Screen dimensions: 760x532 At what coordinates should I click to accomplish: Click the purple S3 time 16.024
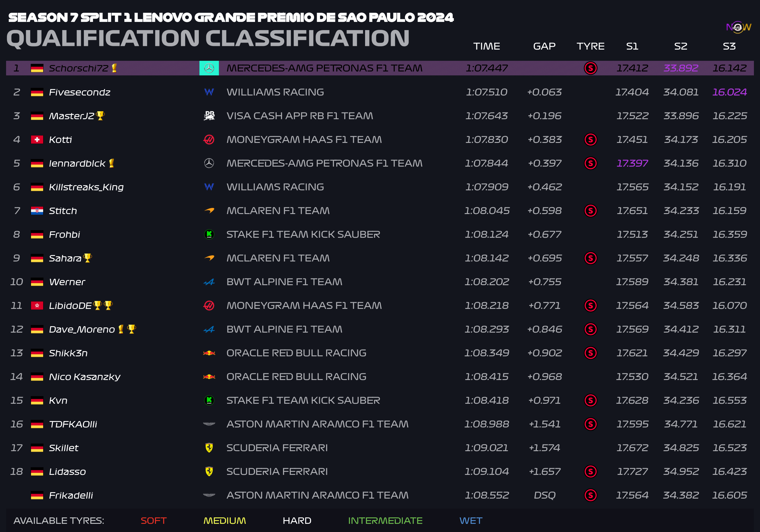(x=729, y=92)
